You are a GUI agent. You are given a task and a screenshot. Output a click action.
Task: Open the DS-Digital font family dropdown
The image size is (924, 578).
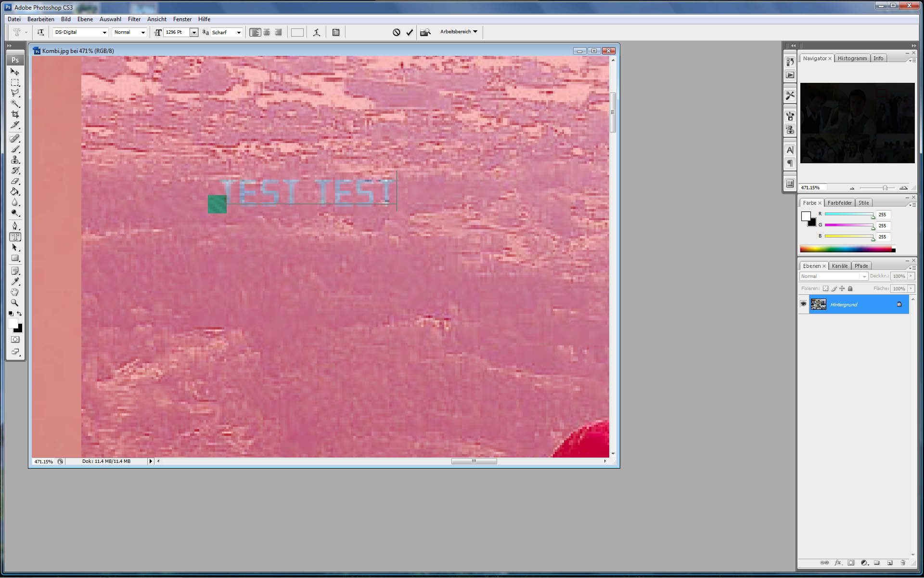point(104,32)
